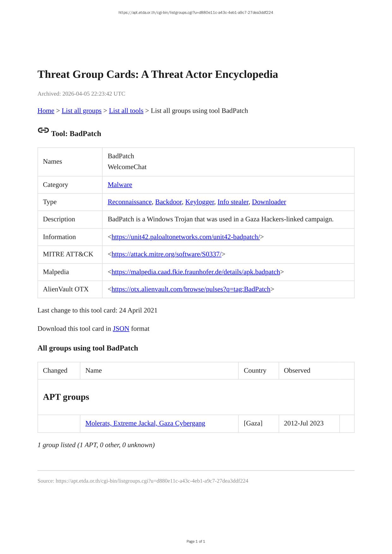392x554 pixels.
Task: Open the Home breadcrumb link
Action: pyautogui.click(x=46, y=111)
